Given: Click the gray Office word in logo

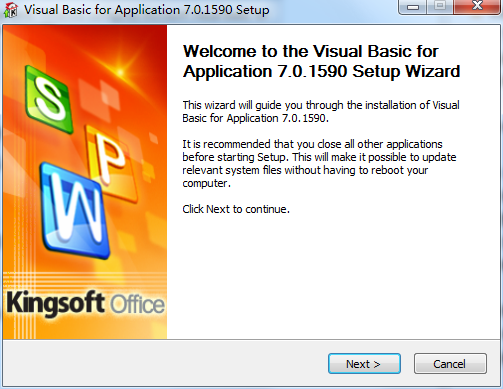Looking at the screenshot, I should pyautogui.click(x=137, y=304).
